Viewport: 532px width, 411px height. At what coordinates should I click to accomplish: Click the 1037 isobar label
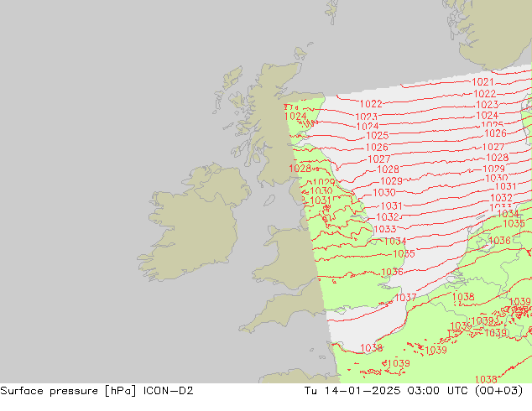[x=405, y=298]
